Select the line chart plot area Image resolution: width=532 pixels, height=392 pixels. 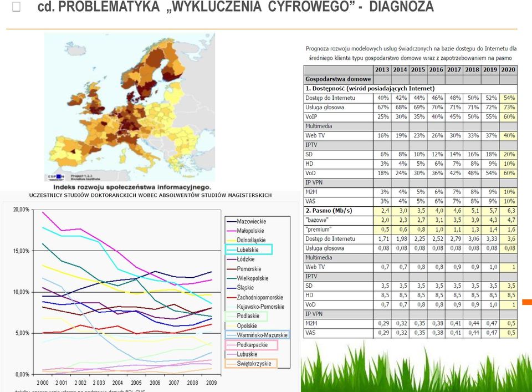tap(127, 292)
